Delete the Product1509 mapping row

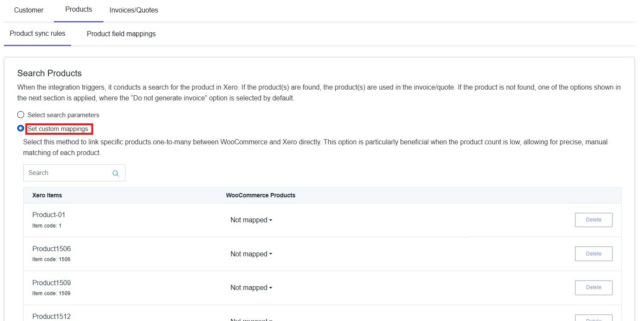pos(594,287)
